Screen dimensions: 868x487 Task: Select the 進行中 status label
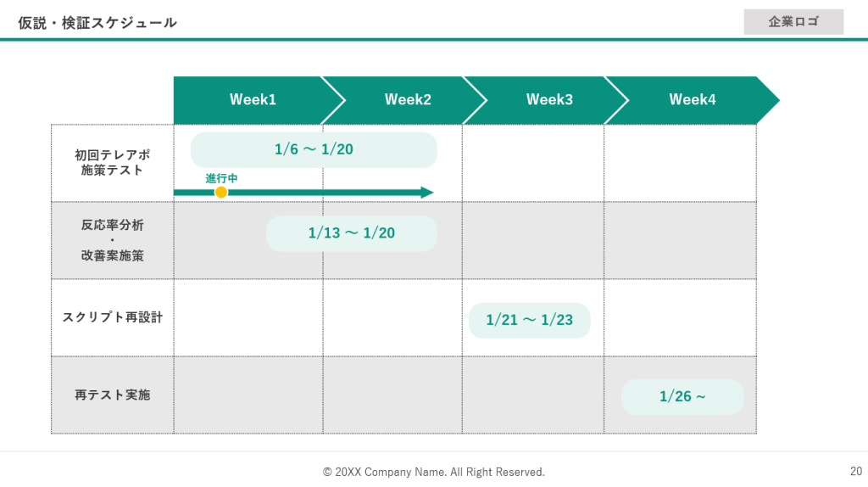(x=221, y=178)
